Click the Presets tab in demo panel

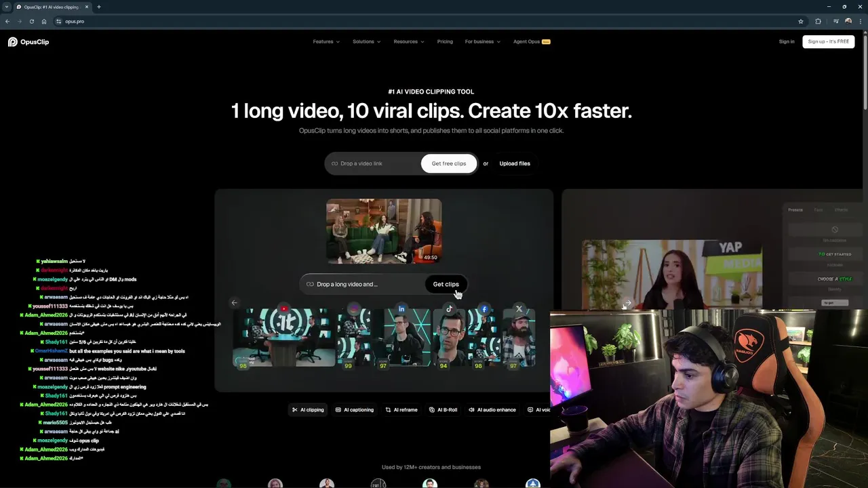[795, 210]
